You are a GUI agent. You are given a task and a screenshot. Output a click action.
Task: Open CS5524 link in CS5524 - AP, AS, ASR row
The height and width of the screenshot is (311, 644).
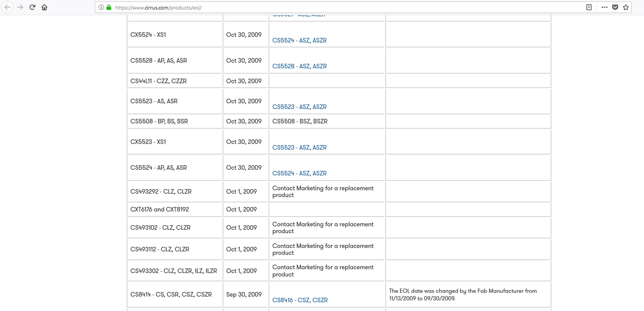[x=299, y=173]
